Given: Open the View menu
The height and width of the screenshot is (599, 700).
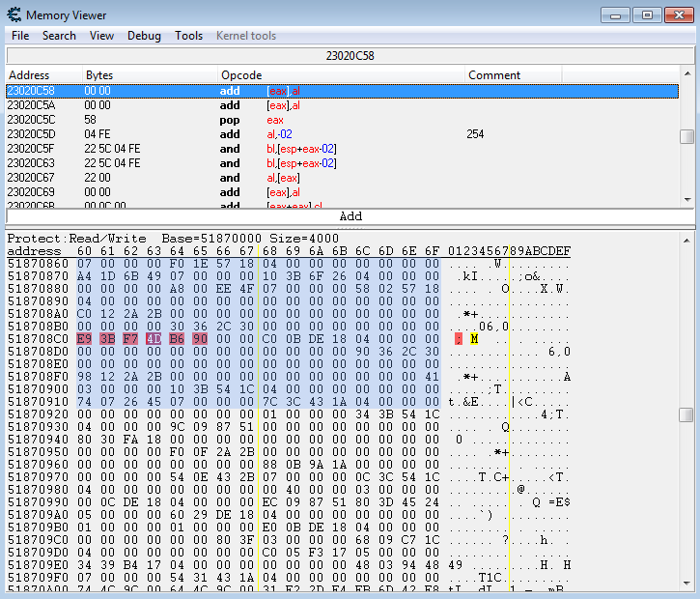Looking at the screenshot, I should (x=101, y=36).
